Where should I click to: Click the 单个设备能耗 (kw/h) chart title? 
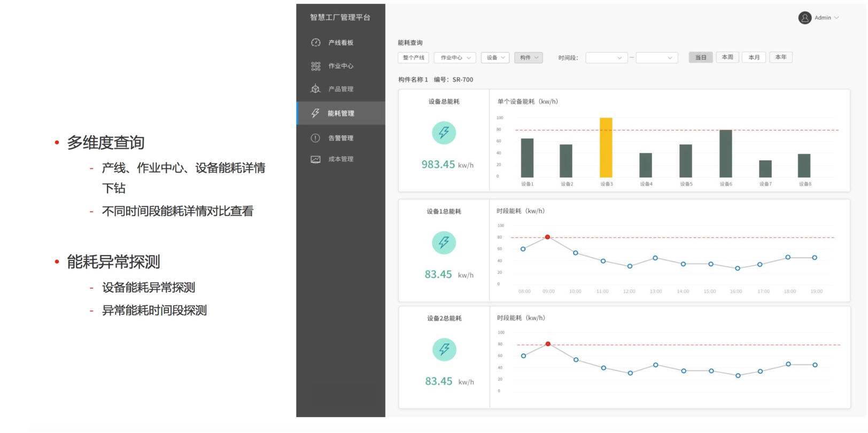click(528, 102)
